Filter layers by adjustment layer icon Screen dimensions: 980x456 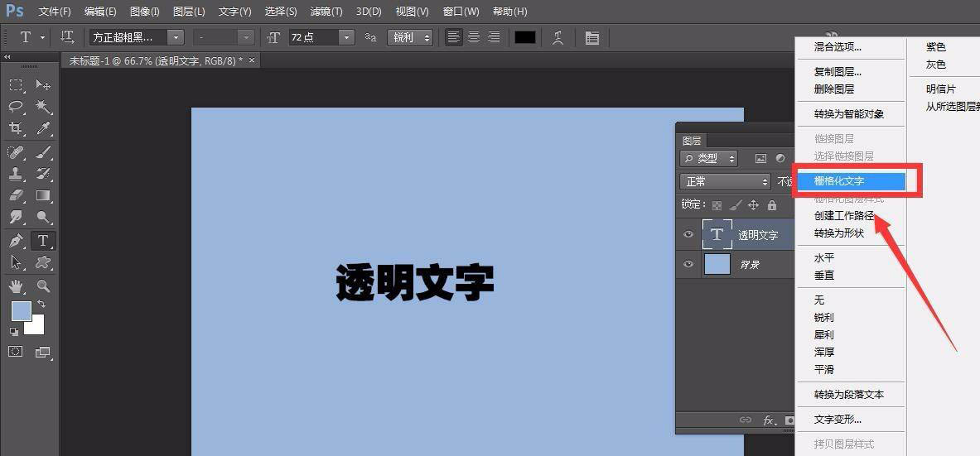point(780,159)
